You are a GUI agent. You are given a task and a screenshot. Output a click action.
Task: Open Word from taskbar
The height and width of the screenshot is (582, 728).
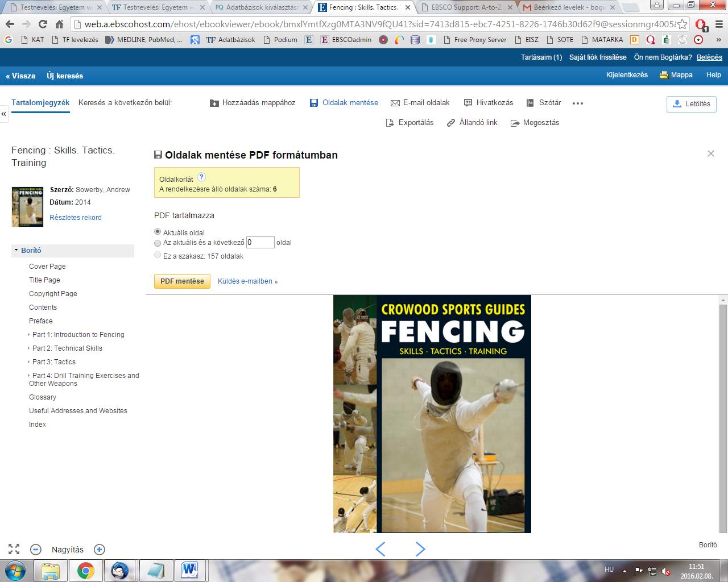click(x=190, y=570)
